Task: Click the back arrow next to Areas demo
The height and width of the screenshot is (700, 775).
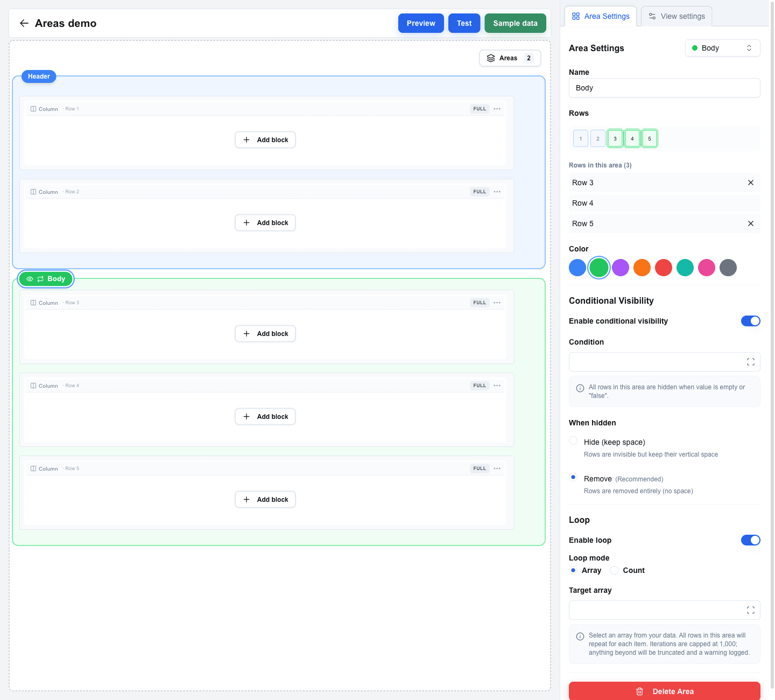Action: [24, 23]
